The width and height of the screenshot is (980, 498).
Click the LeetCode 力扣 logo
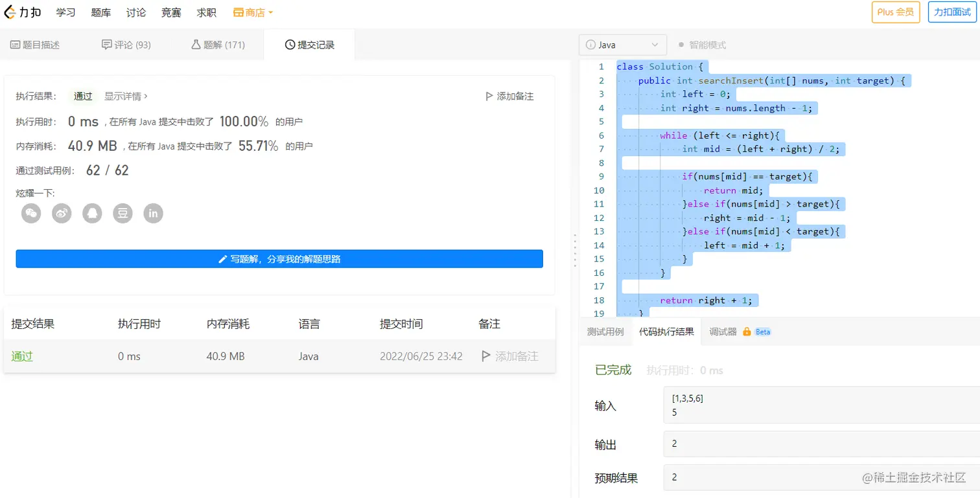[22, 12]
